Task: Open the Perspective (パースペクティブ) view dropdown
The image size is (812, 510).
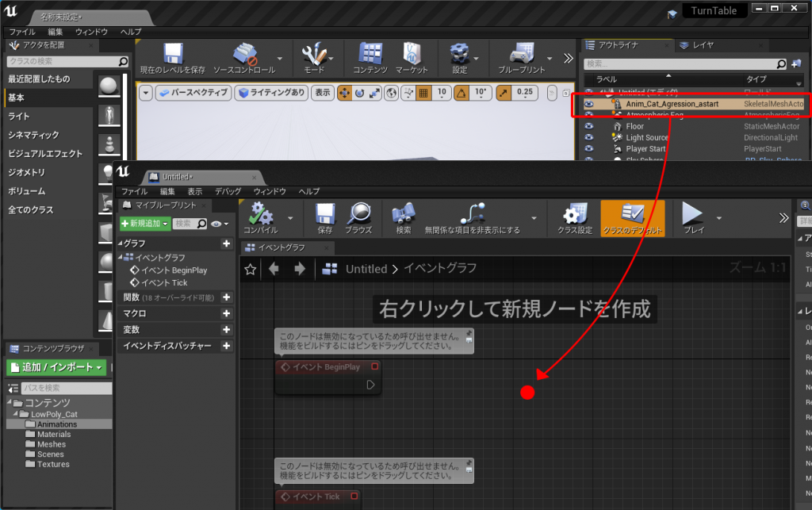Action: pyautogui.click(x=193, y=94)
